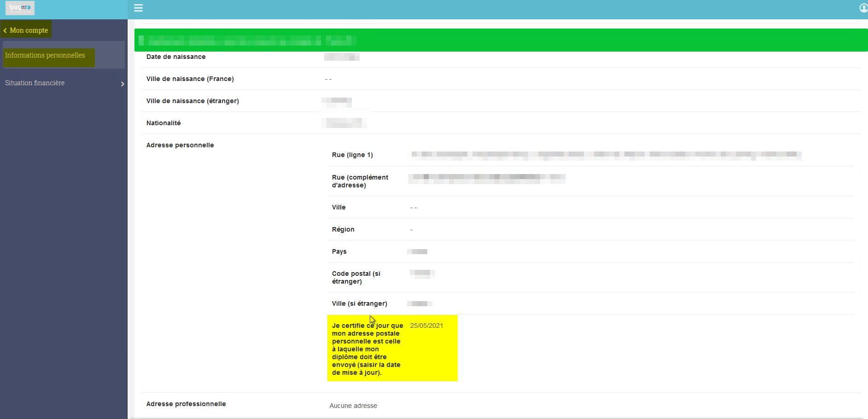Open the hamburger menu icon
The image size is (868, 419).
138,8
